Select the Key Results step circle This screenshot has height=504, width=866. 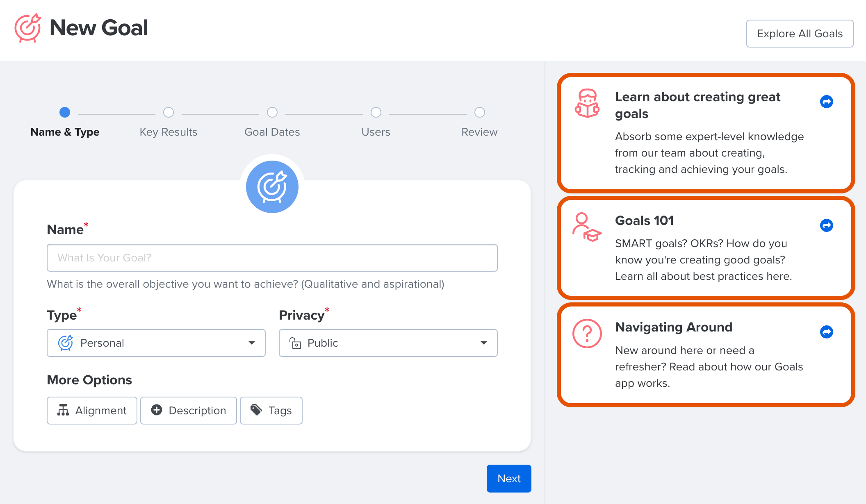point(169,112)
